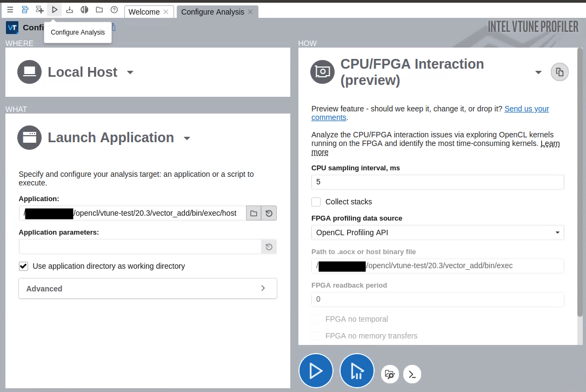The height and width of the screenshot is (392, 586).
Task: Open the hamburger main menu
Action: tap(10, 10)
